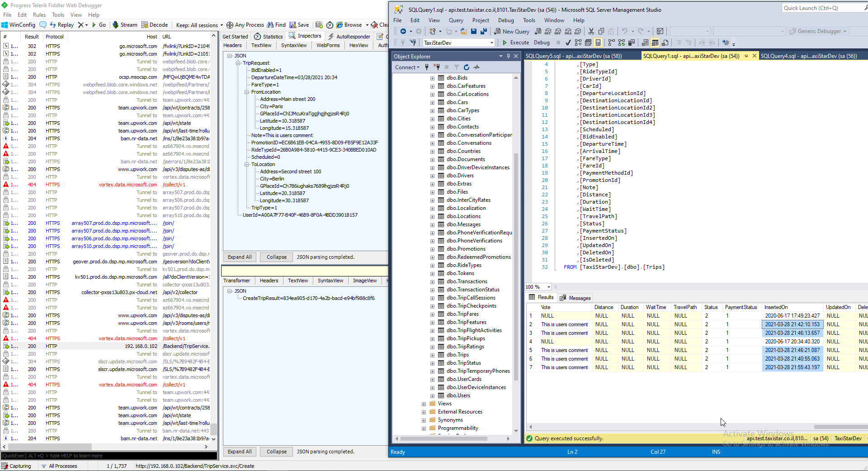Toggle Include Client Statistics

(x=632, y=43)
